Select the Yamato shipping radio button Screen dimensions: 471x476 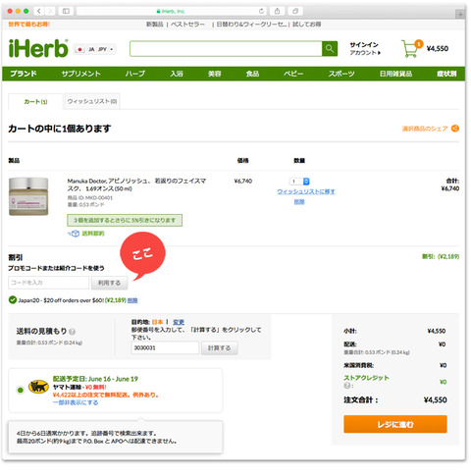point(21,390)
